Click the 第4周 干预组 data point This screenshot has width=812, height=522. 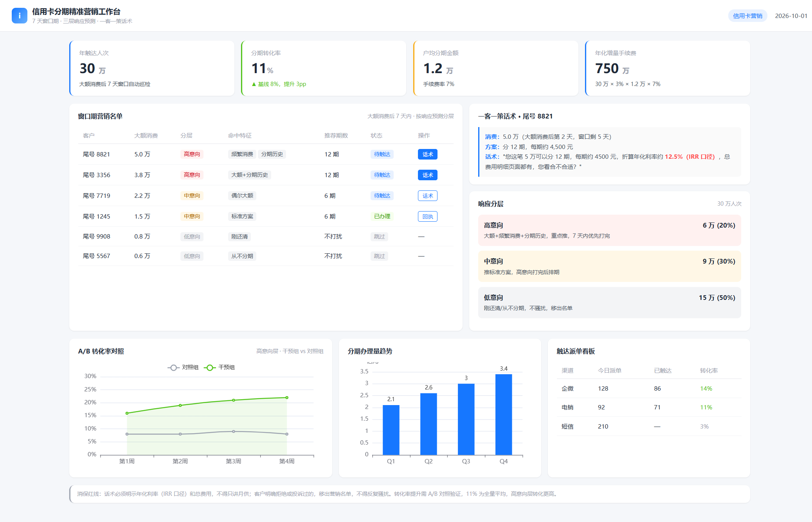(x=287, y=398)
